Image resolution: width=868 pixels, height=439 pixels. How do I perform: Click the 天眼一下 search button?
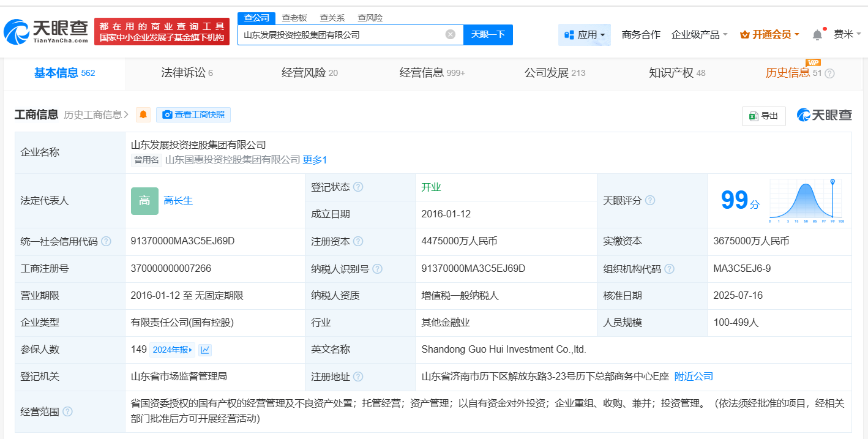pyautogui.click(x=488, y=34)
